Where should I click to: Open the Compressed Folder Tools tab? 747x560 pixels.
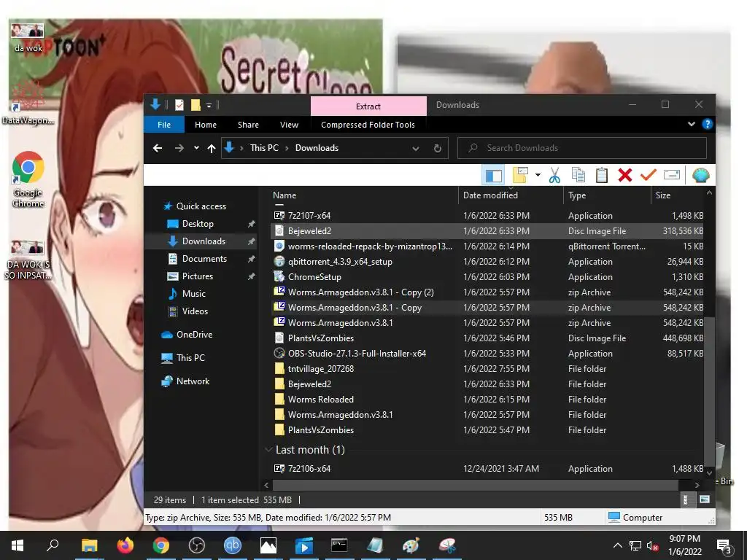click(x=368, y=125)
